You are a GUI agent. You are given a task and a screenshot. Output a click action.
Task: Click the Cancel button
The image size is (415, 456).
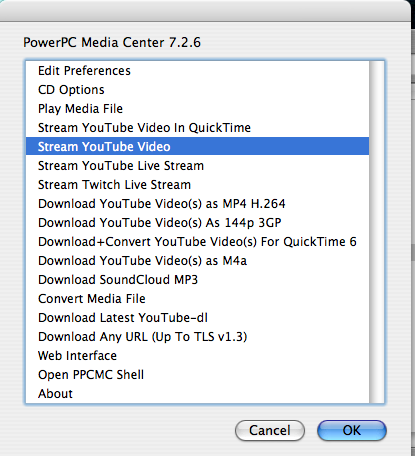(x=270, y=430)
